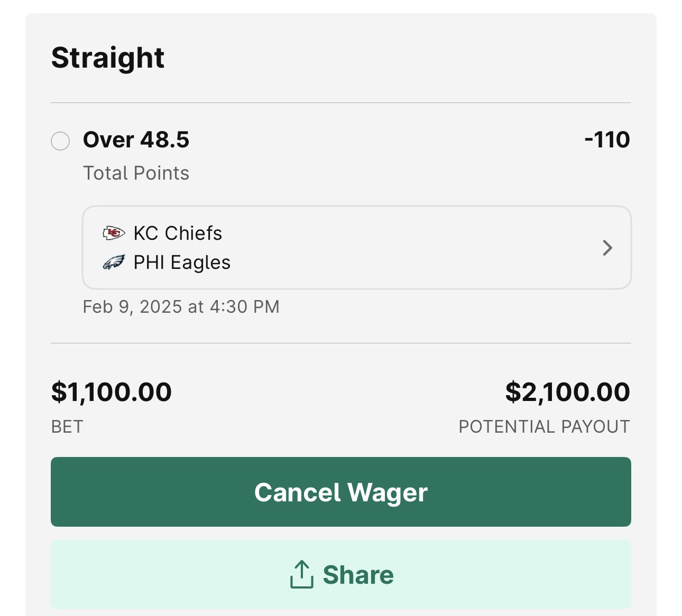Image resolution: width=682 pixels, height=616 pixels.
Task: Click the $2,100.00 potential payout amount
Action: click(x=567, y=392)
